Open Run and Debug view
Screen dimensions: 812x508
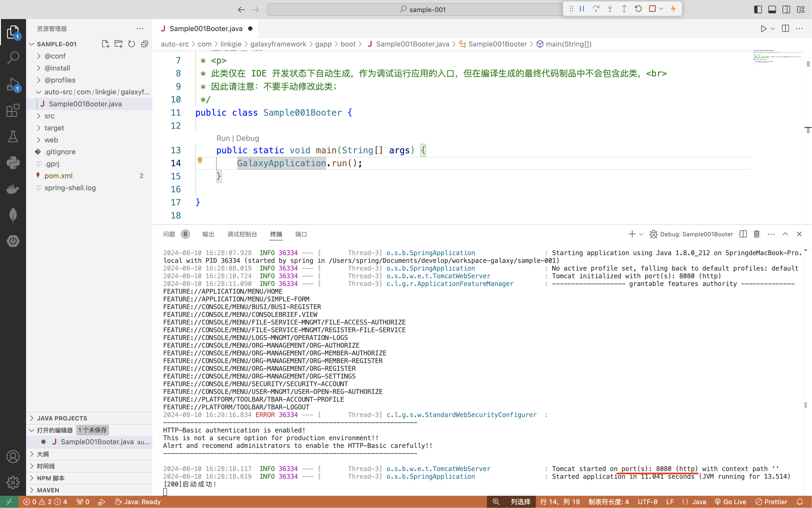(x=13, y=84)
